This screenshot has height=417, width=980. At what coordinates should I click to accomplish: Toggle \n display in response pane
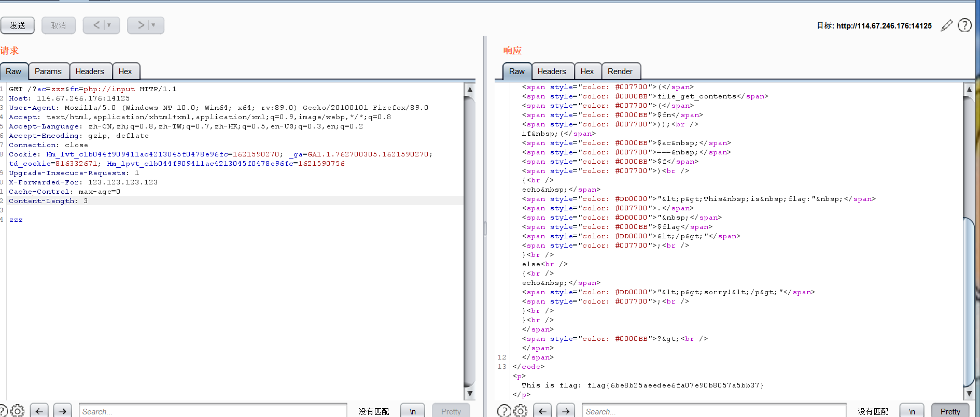click(x=912, y=411)
